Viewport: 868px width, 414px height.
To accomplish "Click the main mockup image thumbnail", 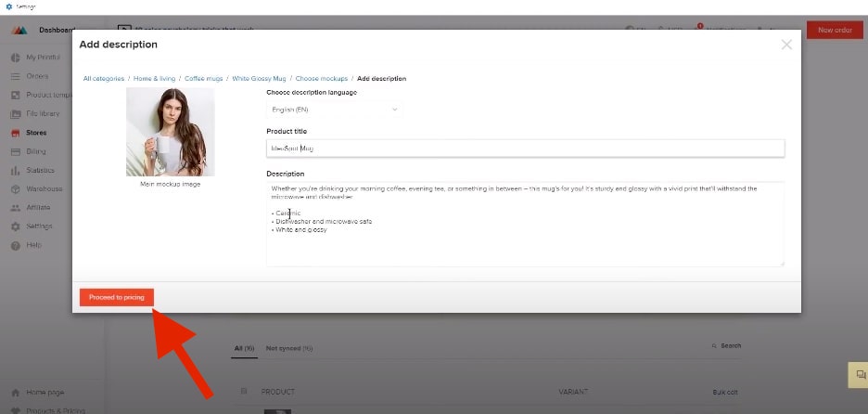I will (x=170, y=132).
